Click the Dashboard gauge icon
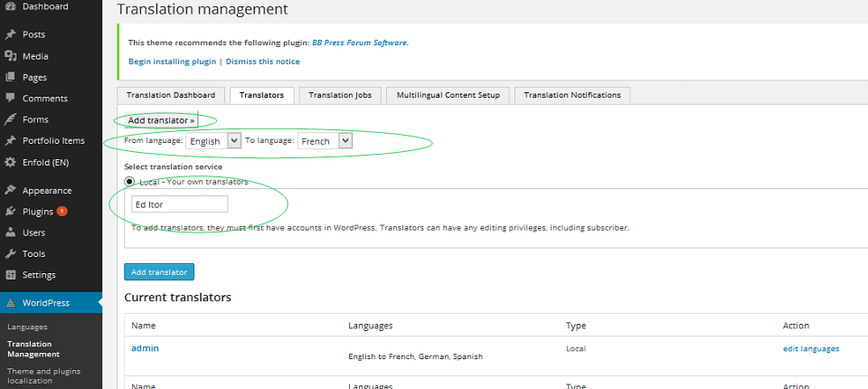This screenshot has width=868, height=389. pos(10,6)
